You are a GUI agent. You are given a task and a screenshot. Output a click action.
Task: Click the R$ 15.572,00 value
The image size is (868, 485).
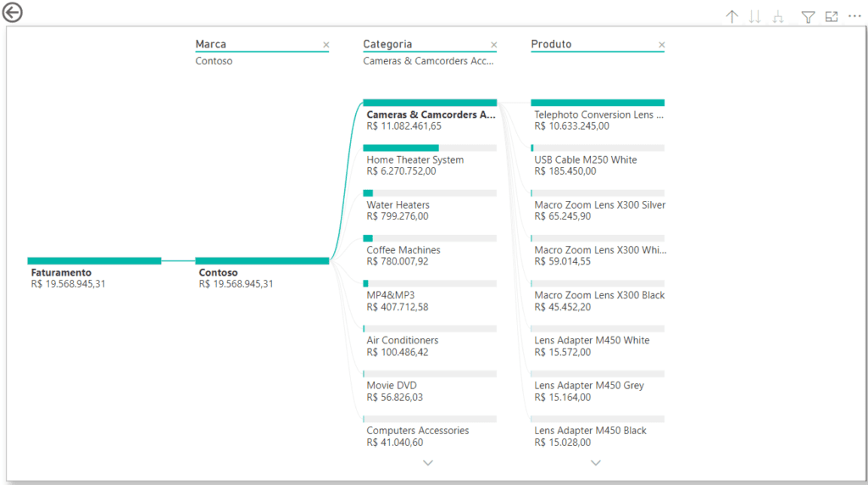point(563,352)
